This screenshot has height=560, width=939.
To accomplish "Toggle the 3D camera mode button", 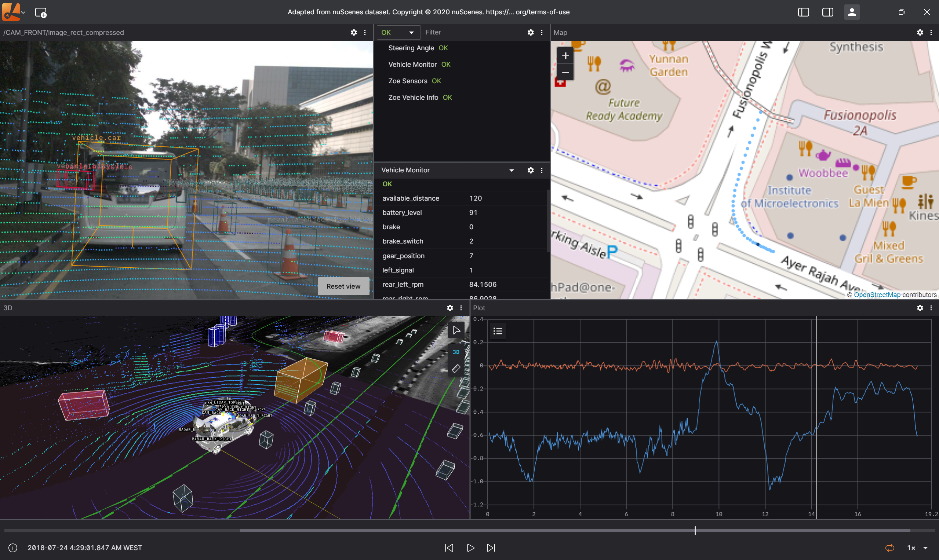I will pos(456,352).
